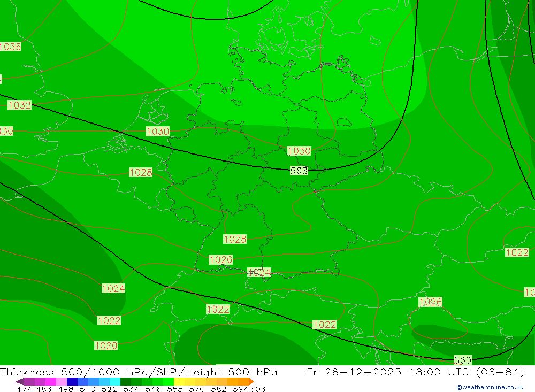Click the orange right arrow of the legend

(x=251, y=381)
